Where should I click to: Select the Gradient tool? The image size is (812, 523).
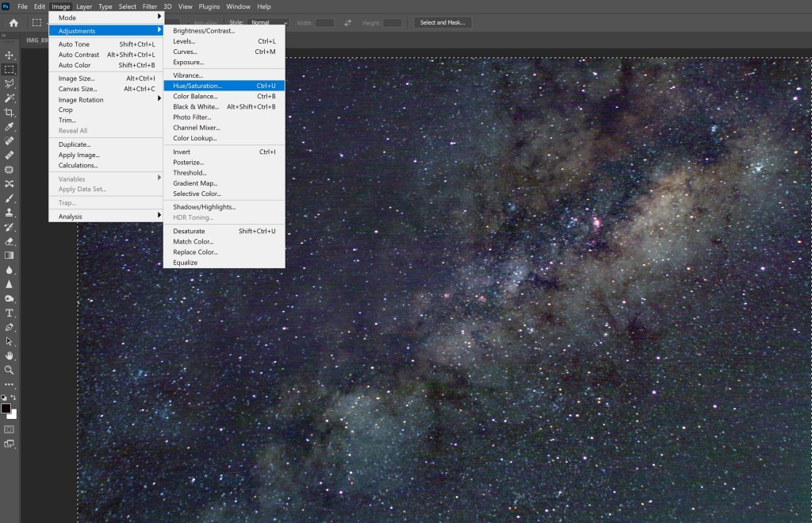coord(10,256)
